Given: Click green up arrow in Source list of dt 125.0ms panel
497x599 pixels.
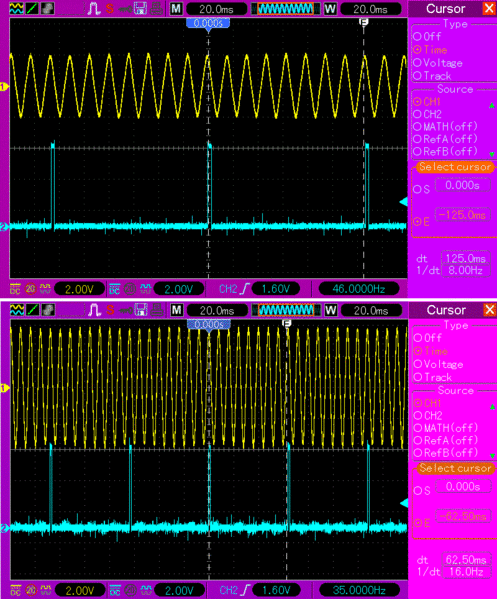Looking at the screenshot, I should (492, 105).
